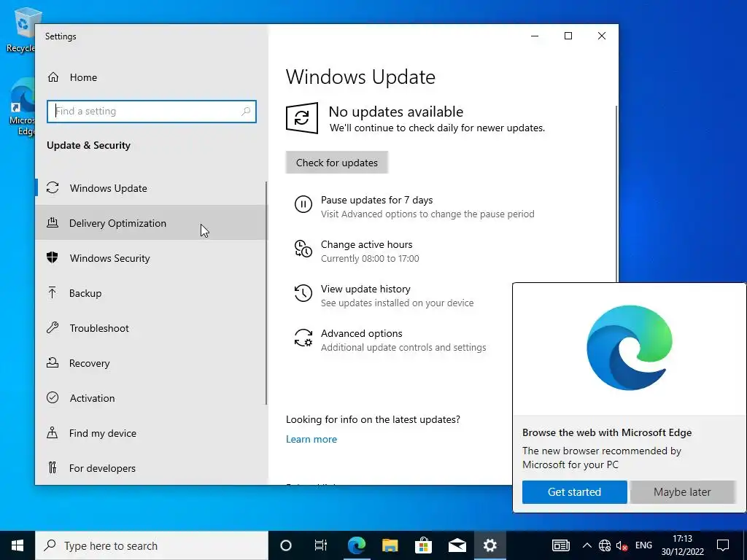Select Windows Update in the sidebar

tap(152, 187)
